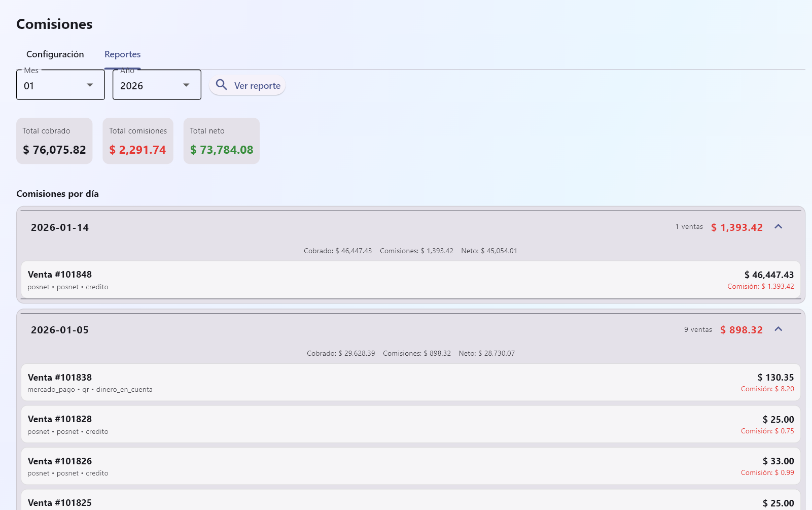Click on Venta #101828 sale row
The width and height of the screenshot is (812, 510).
point(410,425)
